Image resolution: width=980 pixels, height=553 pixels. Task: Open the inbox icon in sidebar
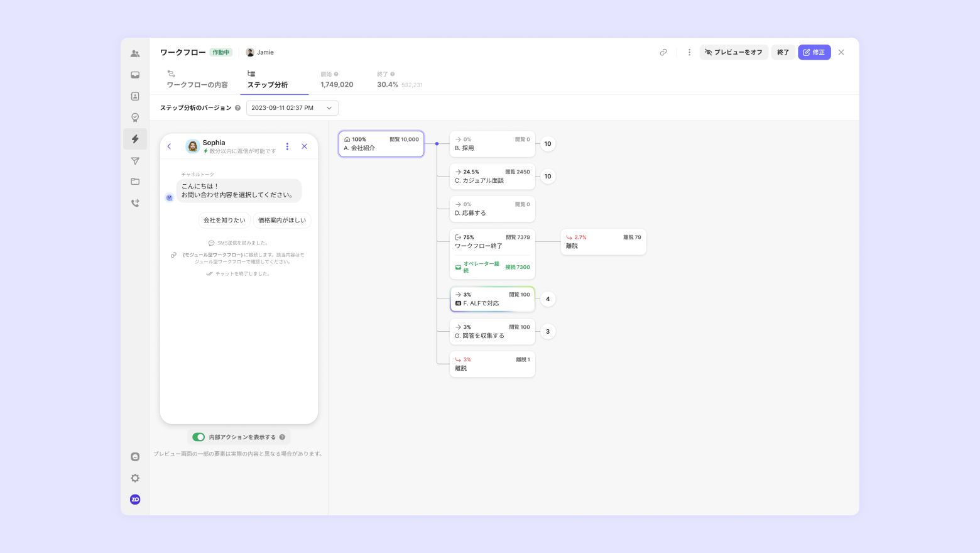click(x=135, y=75)
